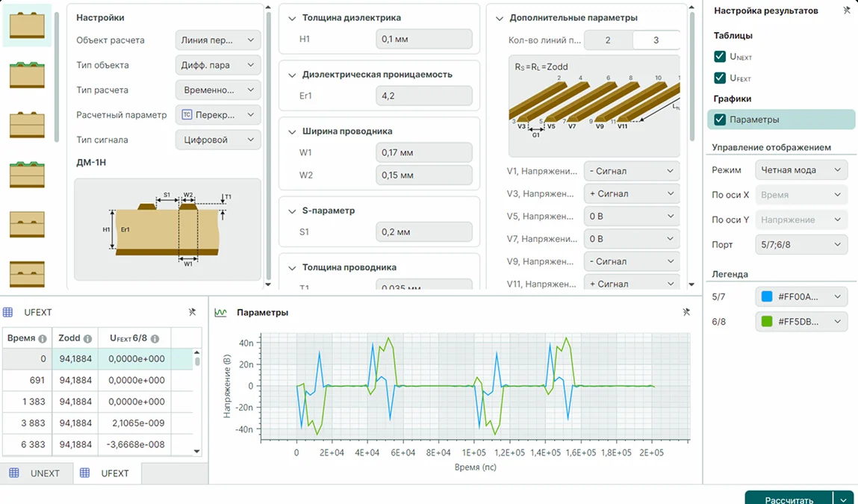Disable the Параметры graph checkbox
The width and height of the screenshot is (858, 504).
coord(720,119)
